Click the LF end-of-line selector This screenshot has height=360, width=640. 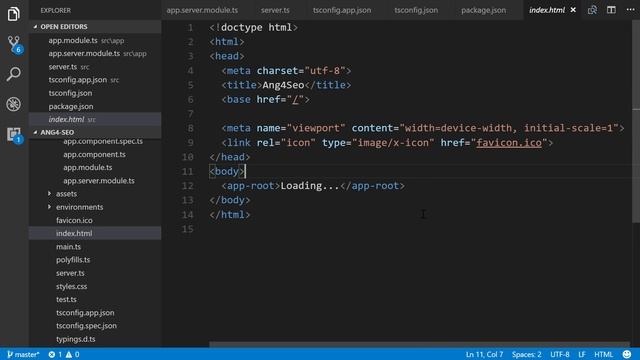582,354
